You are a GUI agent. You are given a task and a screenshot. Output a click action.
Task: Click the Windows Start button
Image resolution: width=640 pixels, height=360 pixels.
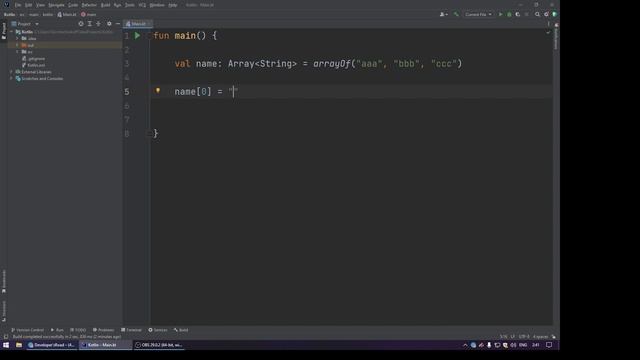click(6, 345)
